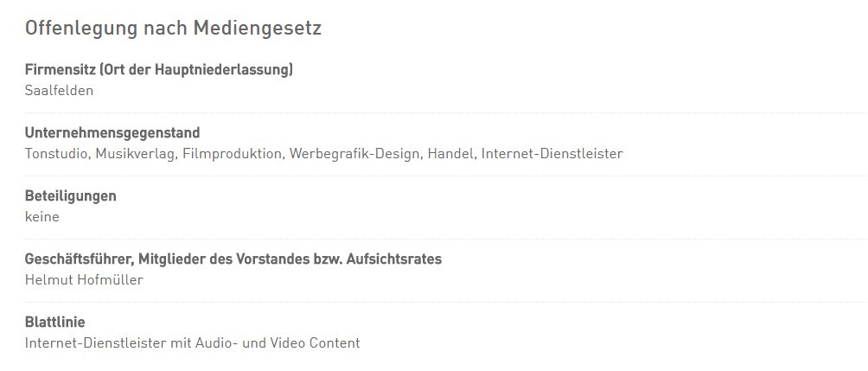Click the word keine under Beteiligungen
The height and width of the screenshot is (371, 868).
click(42, 217)
